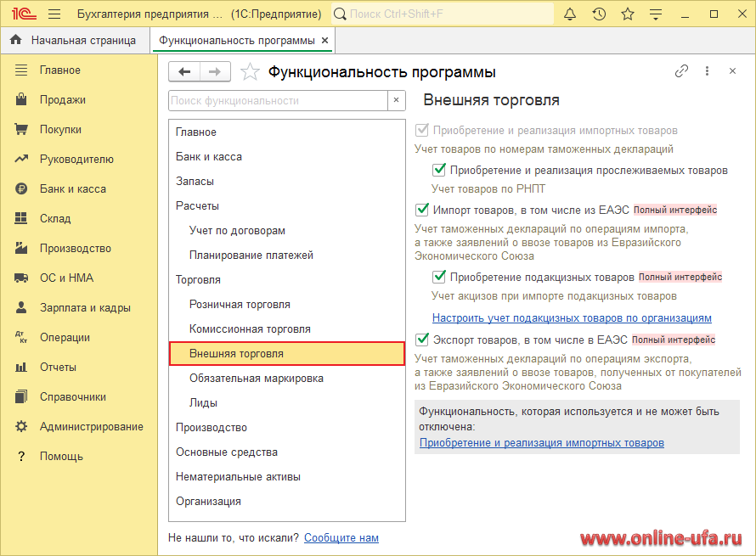The image size is (756, 556).
Task: Disable export of goods to EAEU checkbox
Action: (x=421, y=340)
